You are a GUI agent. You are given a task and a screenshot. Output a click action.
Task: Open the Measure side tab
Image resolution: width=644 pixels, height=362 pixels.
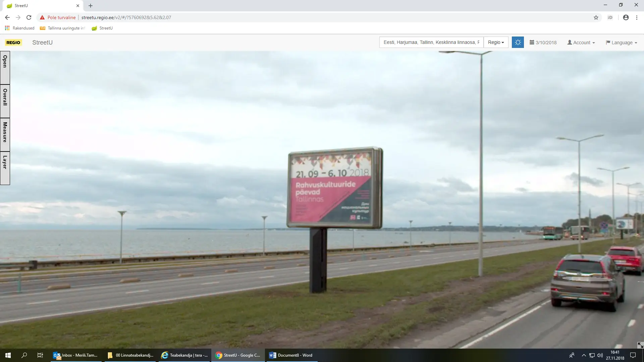5,134
